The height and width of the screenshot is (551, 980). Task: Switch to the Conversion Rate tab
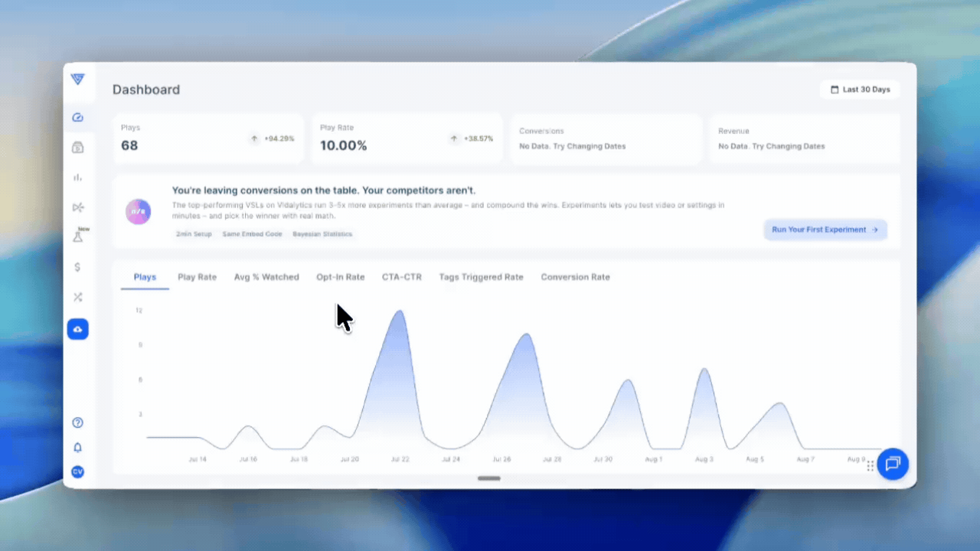pyautogui.click(x=575, y=277)
